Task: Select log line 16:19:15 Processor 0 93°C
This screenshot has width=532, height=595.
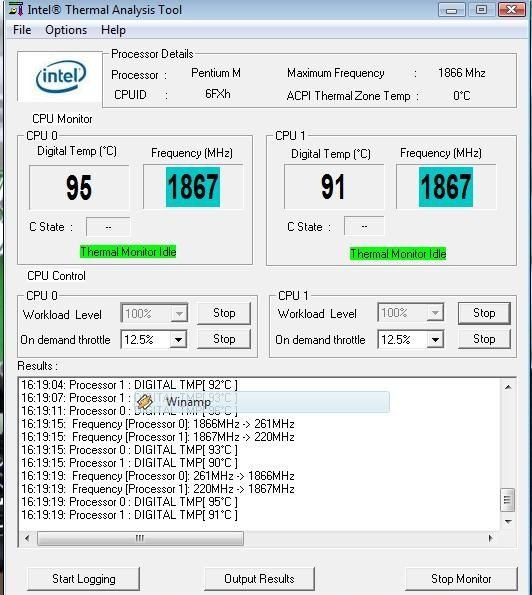Action: [129, 450]
